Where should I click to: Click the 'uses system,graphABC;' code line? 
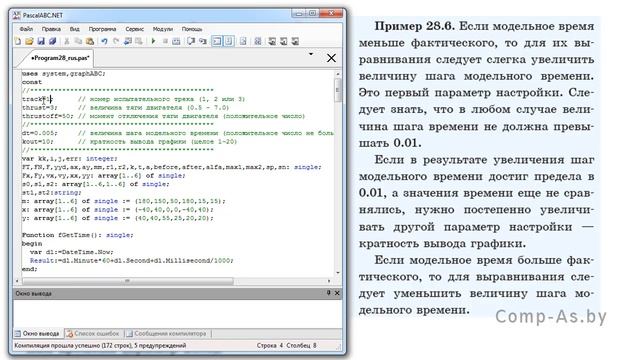coord(64,73)
